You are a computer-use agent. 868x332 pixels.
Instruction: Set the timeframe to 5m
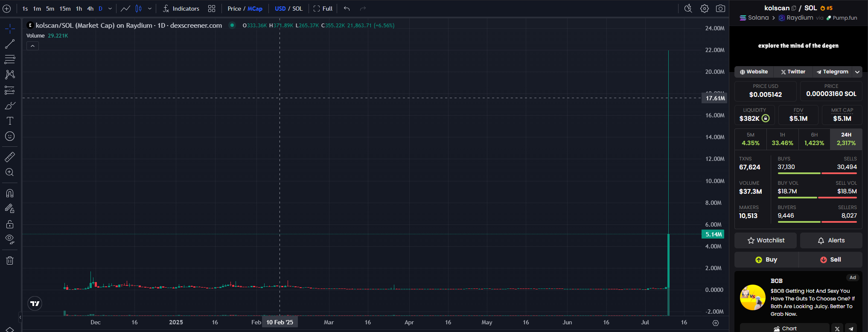(x=50, y=9)
